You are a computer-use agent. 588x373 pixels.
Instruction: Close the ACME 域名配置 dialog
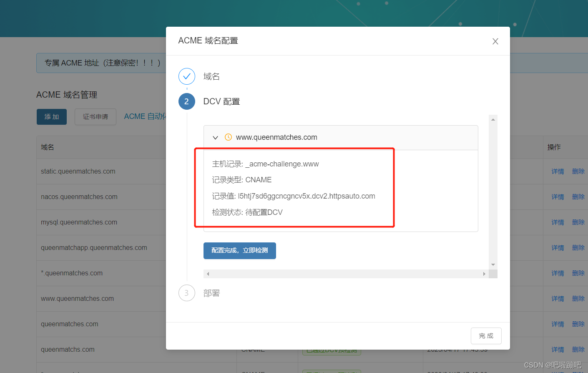(495, 41)
